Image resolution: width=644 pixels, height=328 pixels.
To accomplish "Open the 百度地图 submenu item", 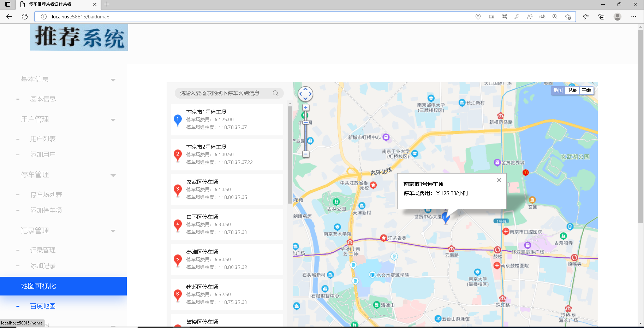I will pyautogui.click(x=43, y=306).
